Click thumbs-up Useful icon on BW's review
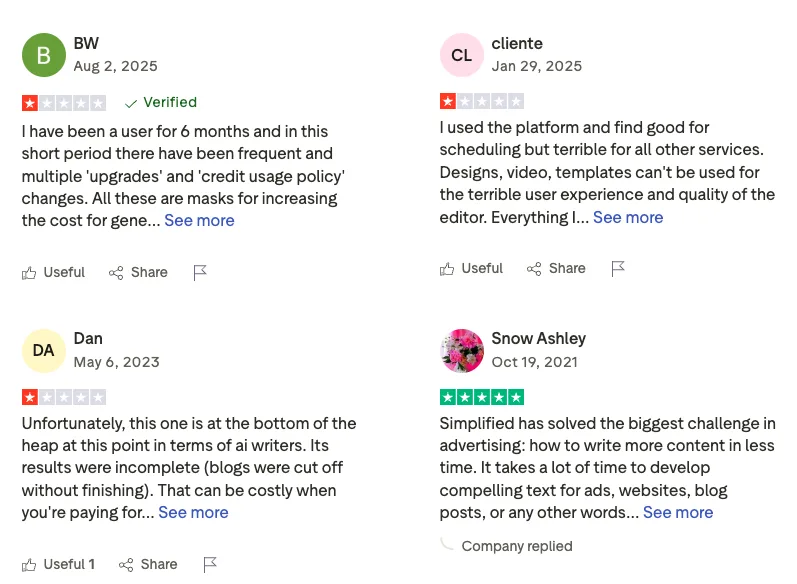The image size is (797, 584). (29, 273)
